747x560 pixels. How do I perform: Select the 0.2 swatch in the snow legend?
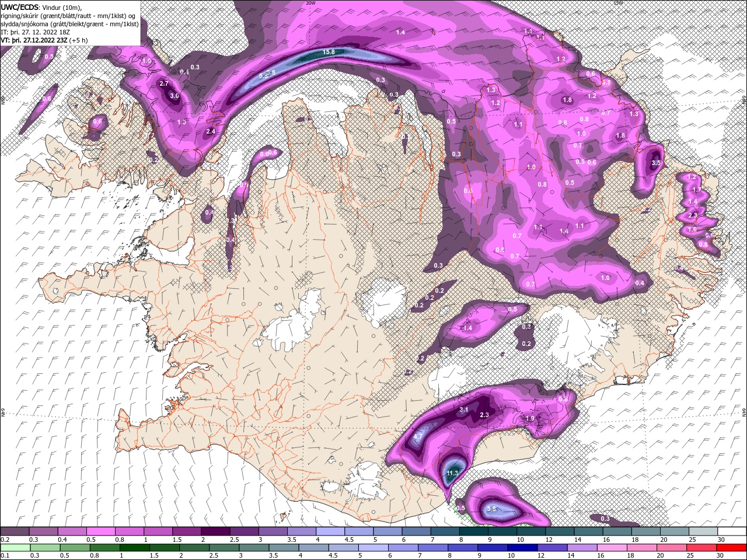15,531
